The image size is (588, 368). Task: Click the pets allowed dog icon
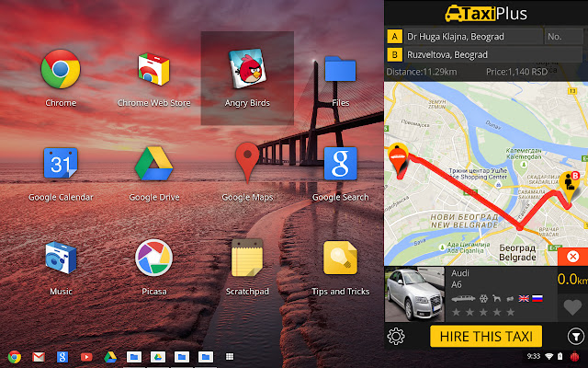click(496, 298)
